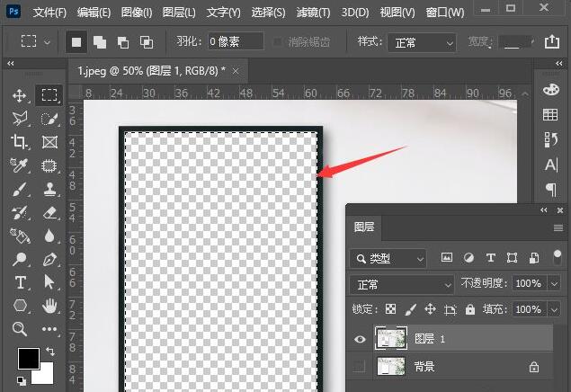Image resolution: width=571 pixels, height=392 pixels.
Task: Show the hidden 背景 layer
Action: pyautogui.click(x=359, y=367)
